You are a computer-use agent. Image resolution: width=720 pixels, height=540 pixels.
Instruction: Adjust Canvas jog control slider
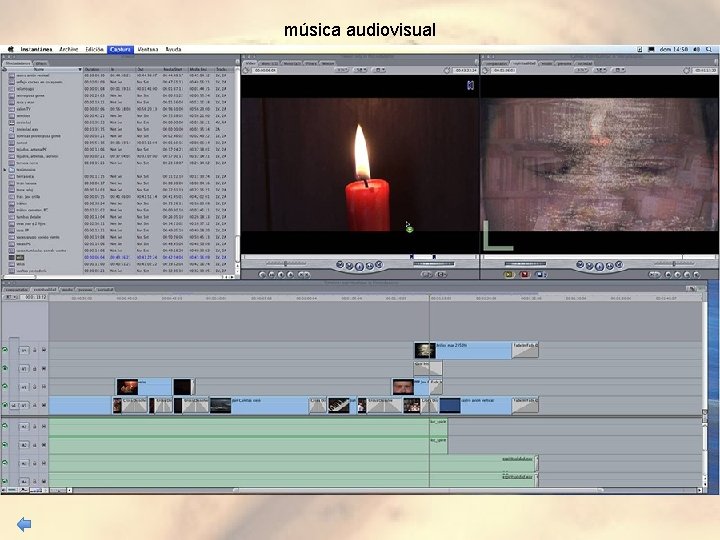click(525, 264)
